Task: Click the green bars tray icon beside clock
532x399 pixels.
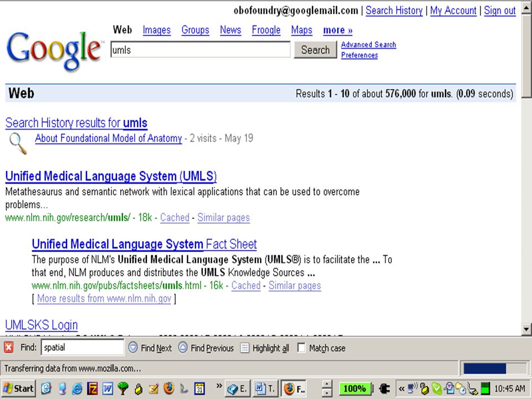Action: coord(485,388)
